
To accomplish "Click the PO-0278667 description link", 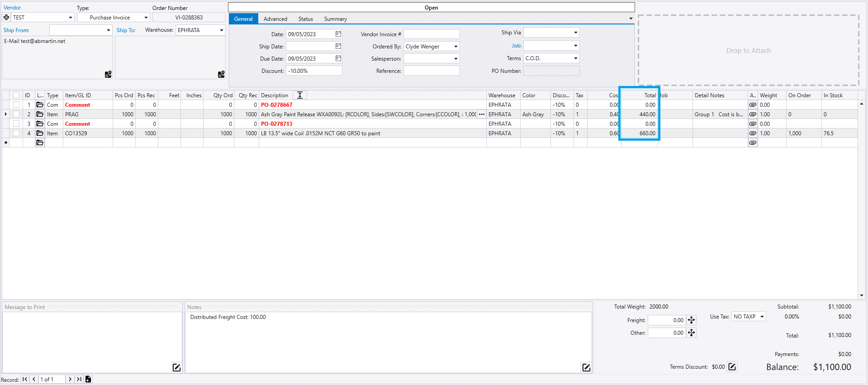I will coord(276,105).
